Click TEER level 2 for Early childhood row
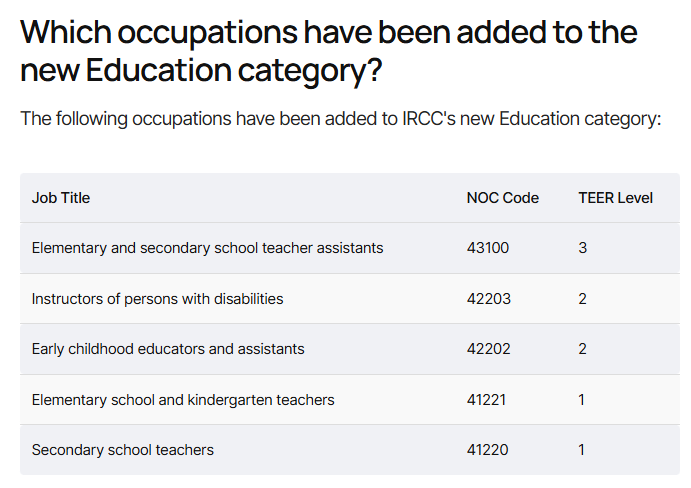This screenshot has width=691, height=488. [x=583, y=349]
